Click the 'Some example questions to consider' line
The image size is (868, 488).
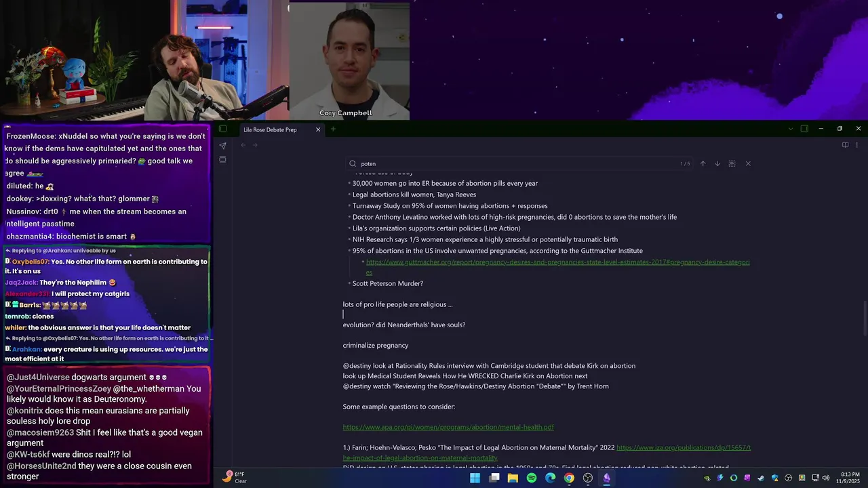399,407
